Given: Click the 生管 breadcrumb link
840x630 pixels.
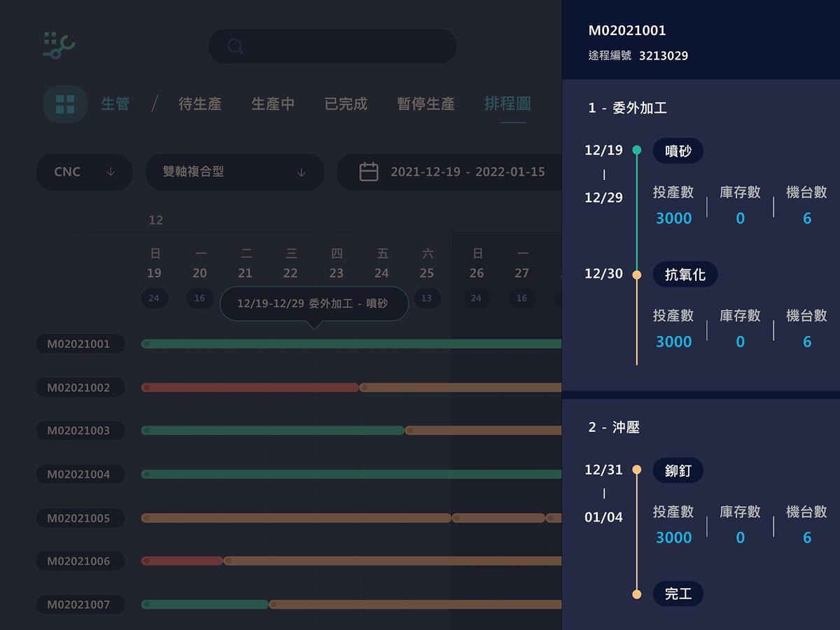Looking at the screenshot, I should 115,104.
